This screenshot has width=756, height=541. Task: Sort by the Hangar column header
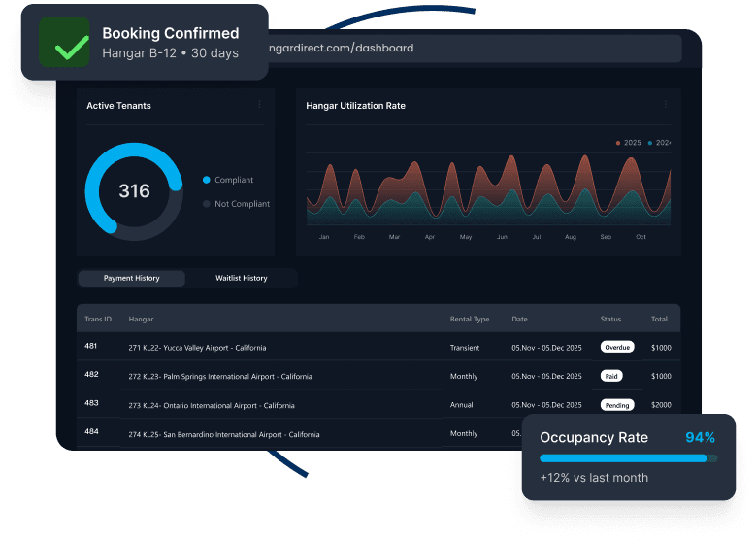pos(141,319)
